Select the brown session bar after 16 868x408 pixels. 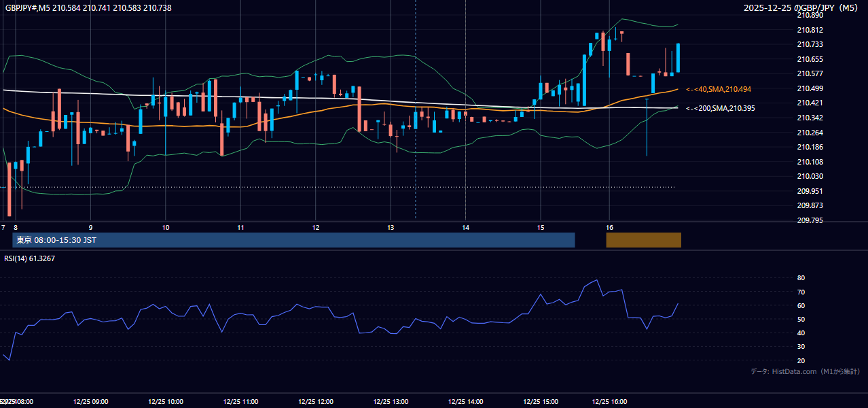[643, 240]
